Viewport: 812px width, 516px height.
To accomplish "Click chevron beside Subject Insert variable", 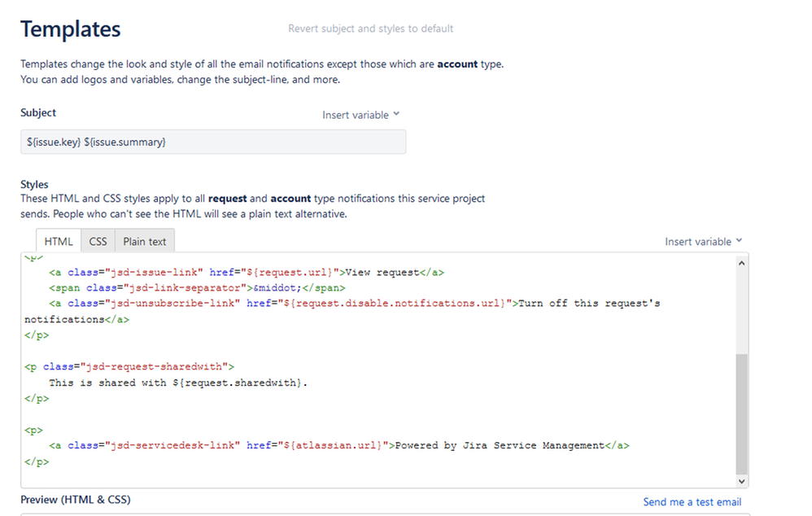I will click(396, 114).
